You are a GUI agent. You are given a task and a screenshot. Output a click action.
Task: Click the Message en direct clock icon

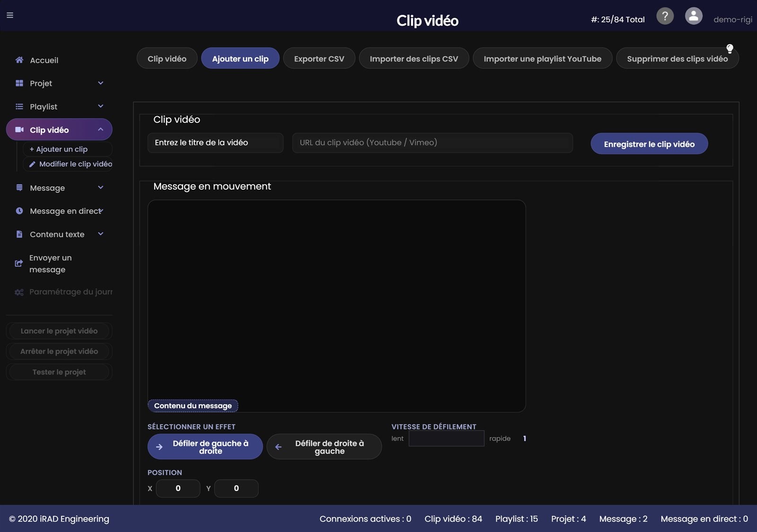19,211
